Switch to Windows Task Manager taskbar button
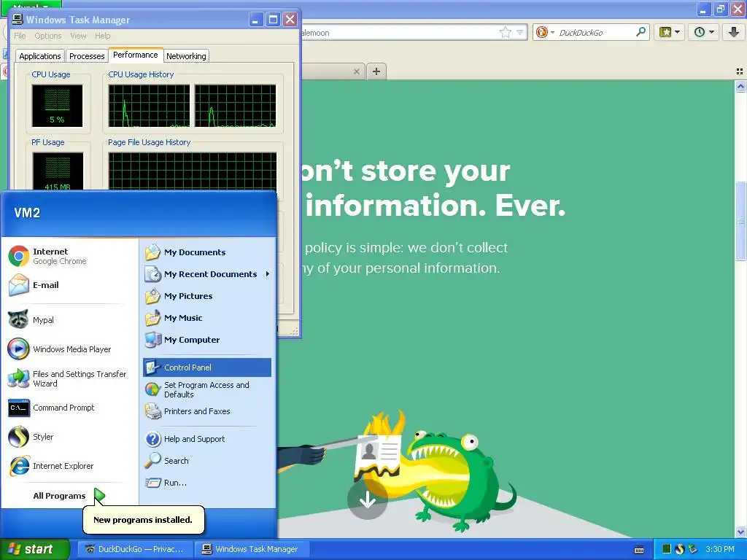 coord(252,549)
